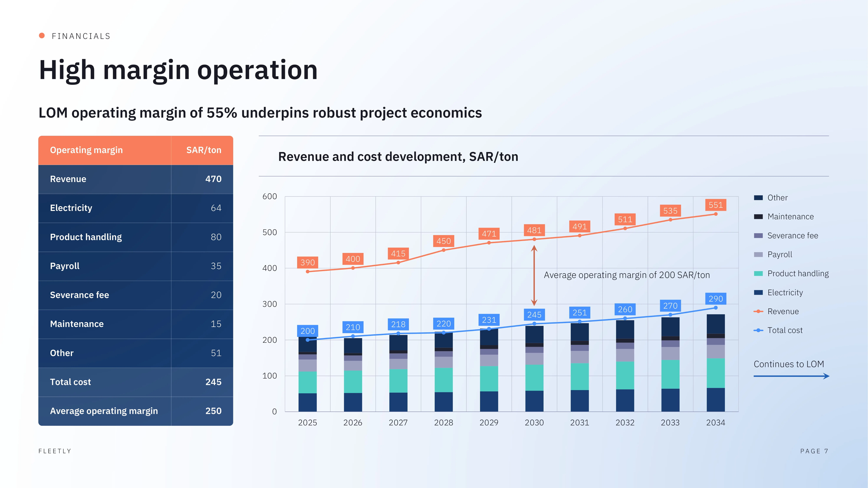Click the Severance fee row in table
The height and width of the screenshot is (488, 868).
click(x=136, y=295)
